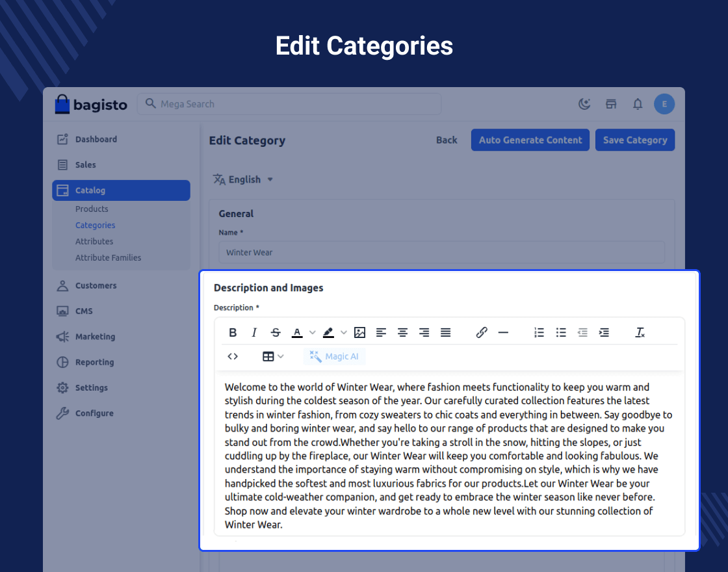Screen dimensions: 728x572
Task: Click inside the description text area
Action: tap(449, 455)
